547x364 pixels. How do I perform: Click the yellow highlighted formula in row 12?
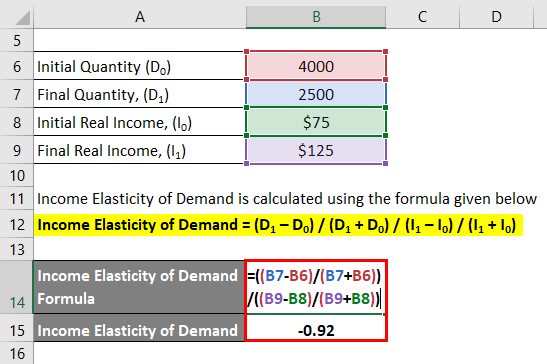[278, 225]
